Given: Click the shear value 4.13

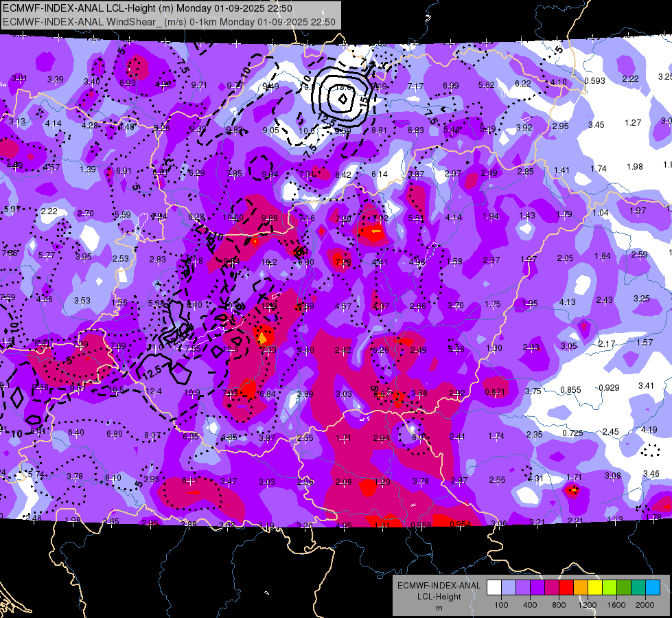Looking at the screenshot, I should 568,302.
